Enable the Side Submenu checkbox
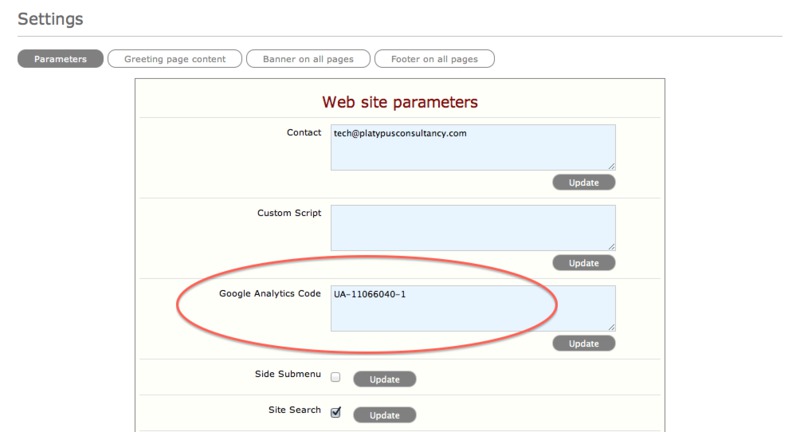Image resolution: width=800 pixels, height=432 pixels. 336,378
